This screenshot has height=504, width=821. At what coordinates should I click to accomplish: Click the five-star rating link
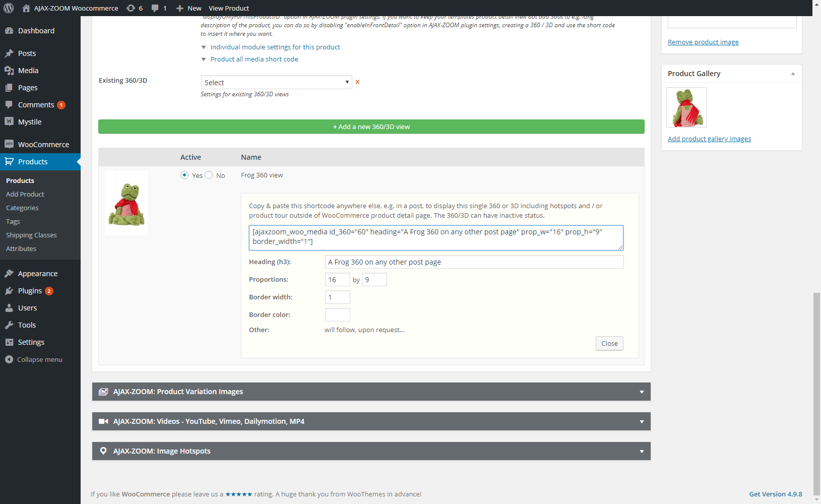[x=238, y=494]
